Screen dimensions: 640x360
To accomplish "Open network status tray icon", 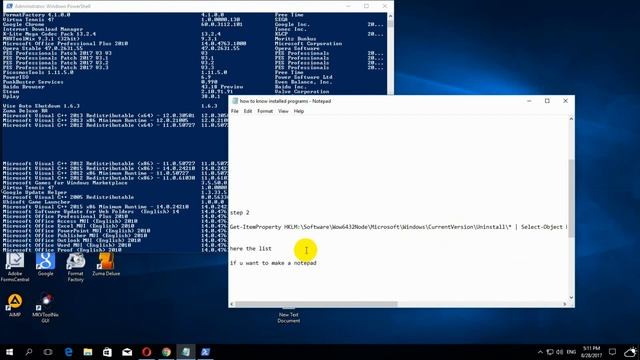I will tap(550, 352).
